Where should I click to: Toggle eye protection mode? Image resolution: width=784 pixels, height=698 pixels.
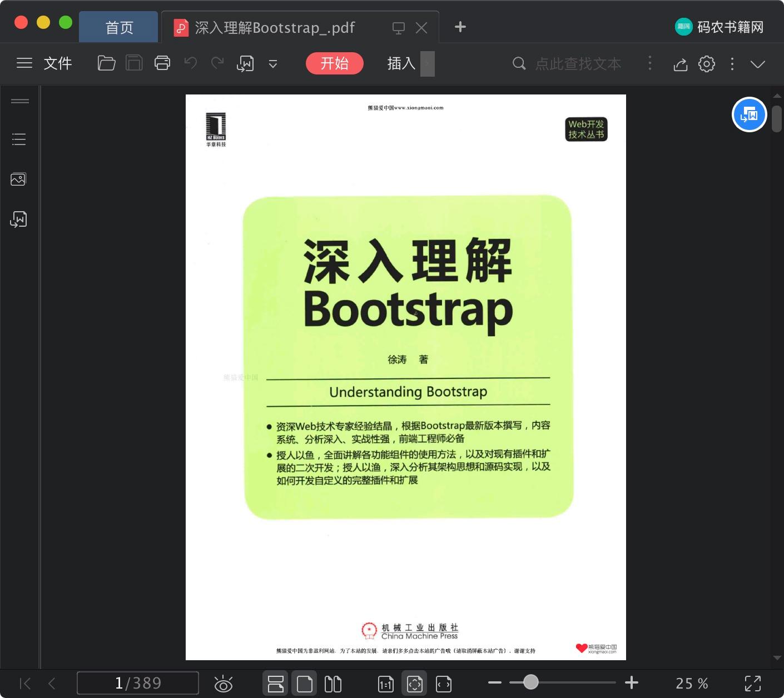(223, 684)
